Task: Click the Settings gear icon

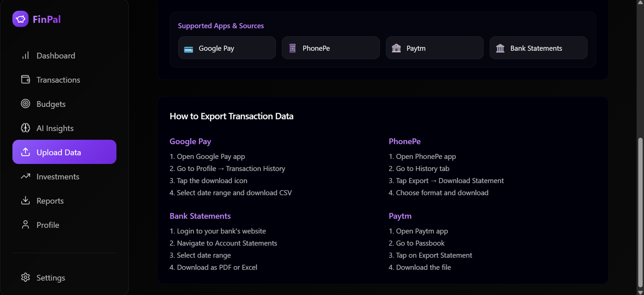Action: pos(26,277)
